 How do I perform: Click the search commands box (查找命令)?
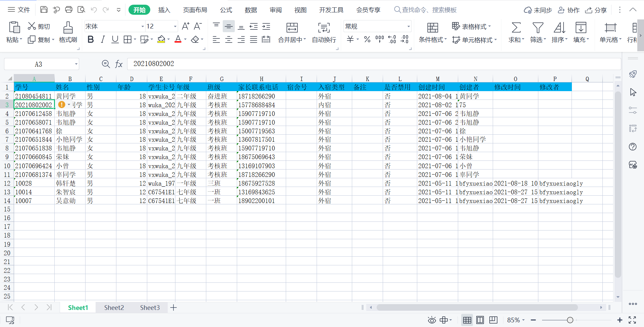coord(425,10)
